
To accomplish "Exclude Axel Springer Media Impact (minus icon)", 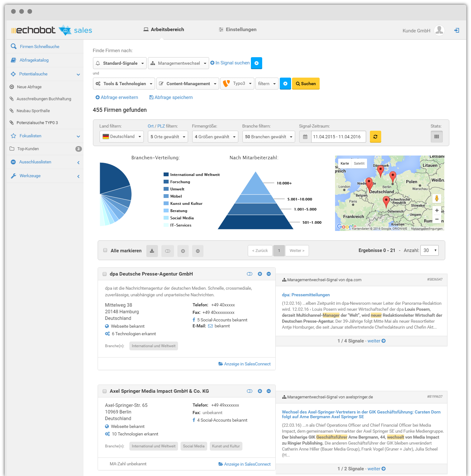I will [x=268, y=391].
